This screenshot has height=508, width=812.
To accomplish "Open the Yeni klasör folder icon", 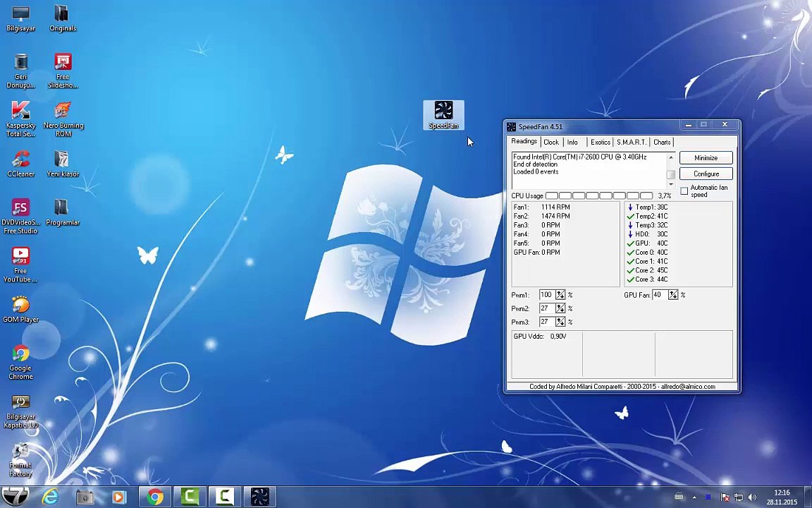I will pos(63,164).
